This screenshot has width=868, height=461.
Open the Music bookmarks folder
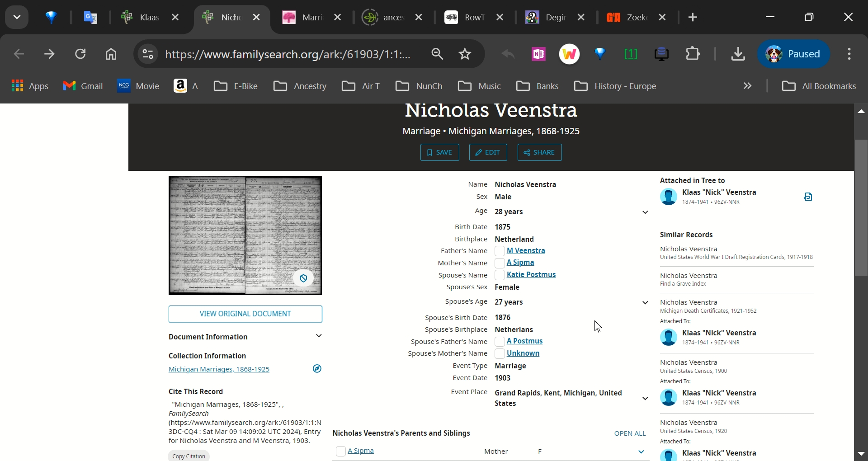(x=479, y=86)
